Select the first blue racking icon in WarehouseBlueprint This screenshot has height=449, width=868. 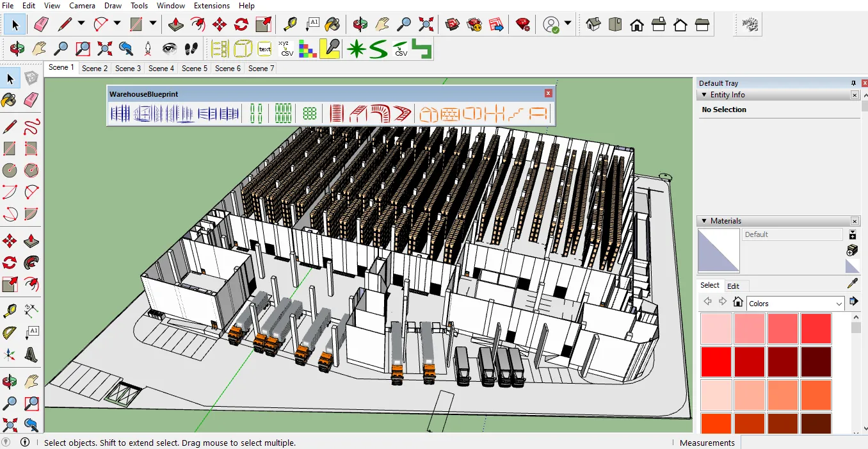120,113
